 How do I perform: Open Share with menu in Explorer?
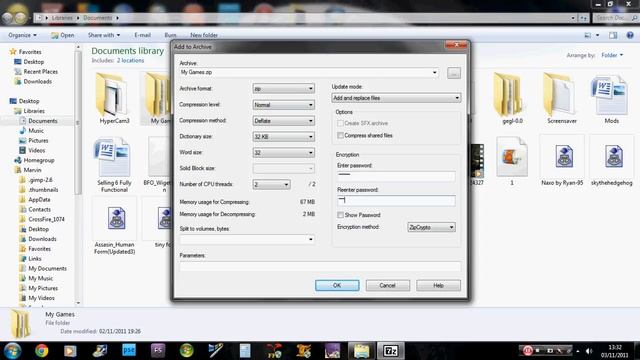pos(104,35)
